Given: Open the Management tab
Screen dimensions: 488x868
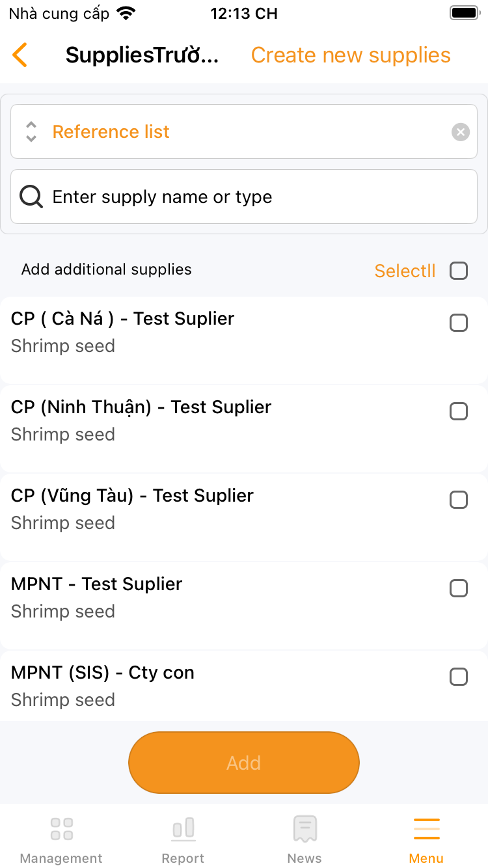Looking at the screenshot, I should [x=61, y=839].
